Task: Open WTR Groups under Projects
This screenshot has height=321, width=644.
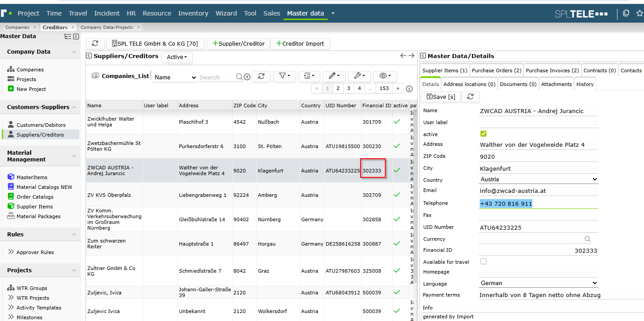Action: click(32, 288)
